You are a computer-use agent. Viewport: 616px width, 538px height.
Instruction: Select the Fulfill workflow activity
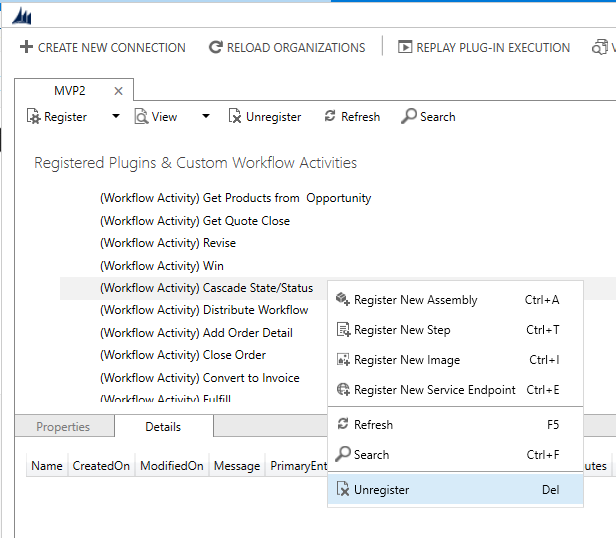(x=165, y=398)
